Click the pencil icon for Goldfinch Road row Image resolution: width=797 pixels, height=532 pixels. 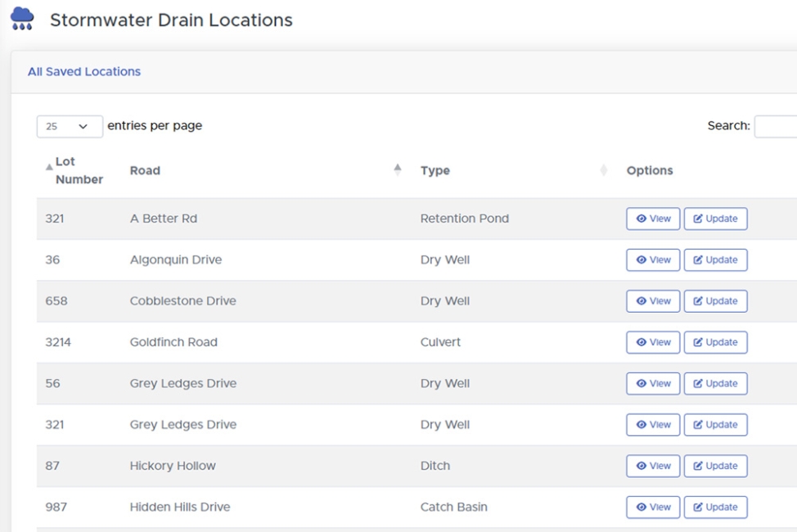(698, 342)
